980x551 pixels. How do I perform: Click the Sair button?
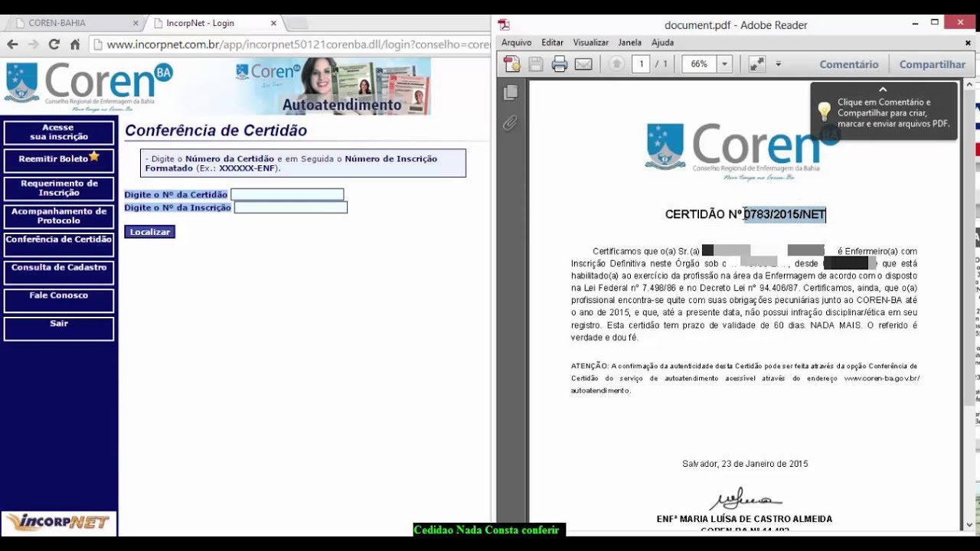(59, 328)
